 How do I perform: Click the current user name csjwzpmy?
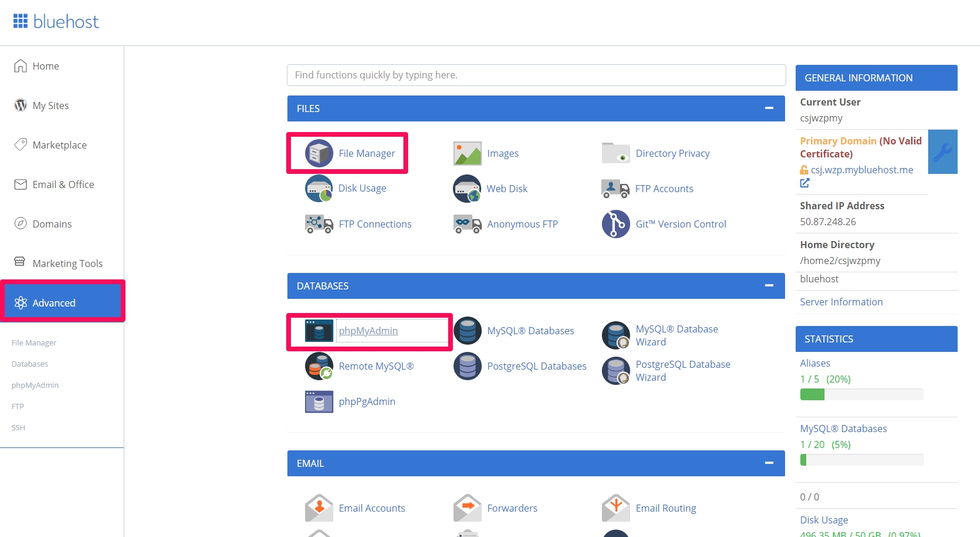point(821,118)
